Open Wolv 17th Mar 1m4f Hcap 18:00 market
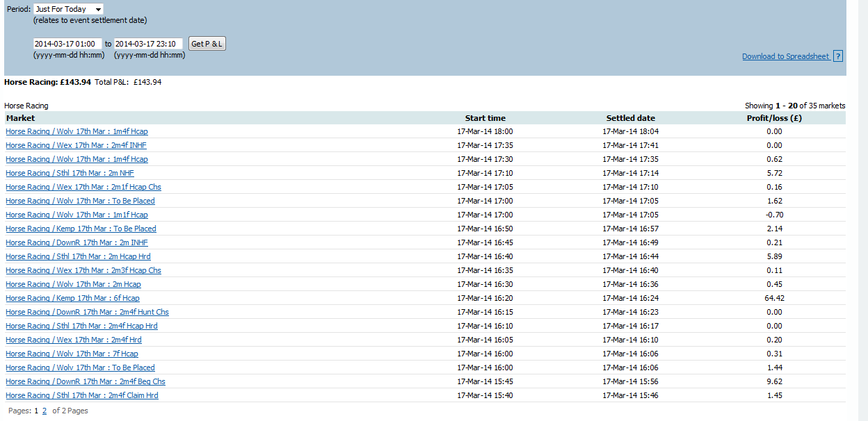 tap(77, 131)
